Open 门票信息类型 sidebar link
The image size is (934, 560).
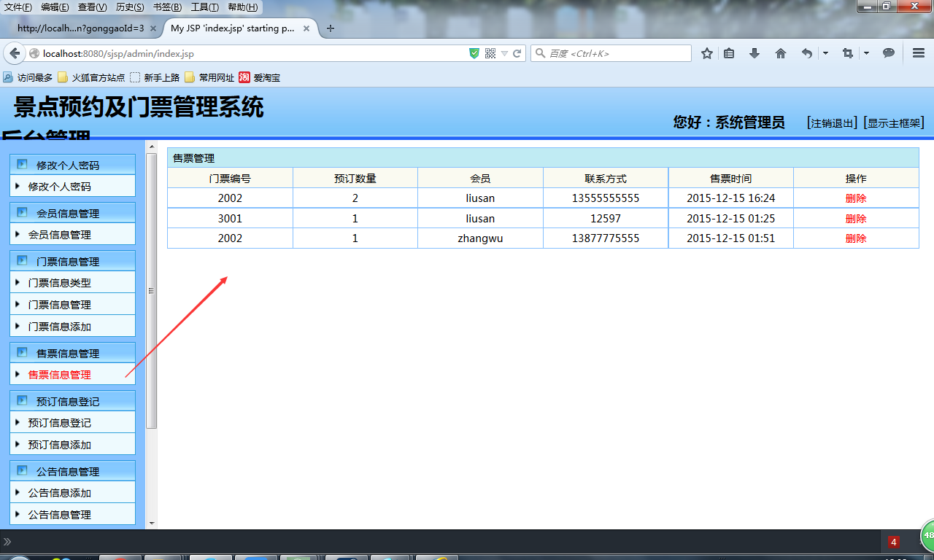[60, 283]
